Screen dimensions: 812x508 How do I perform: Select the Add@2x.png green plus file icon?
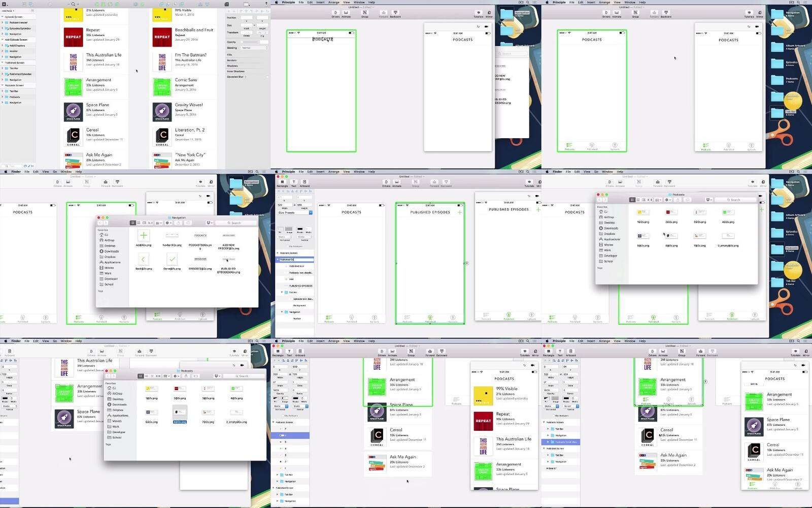[144, 235]
